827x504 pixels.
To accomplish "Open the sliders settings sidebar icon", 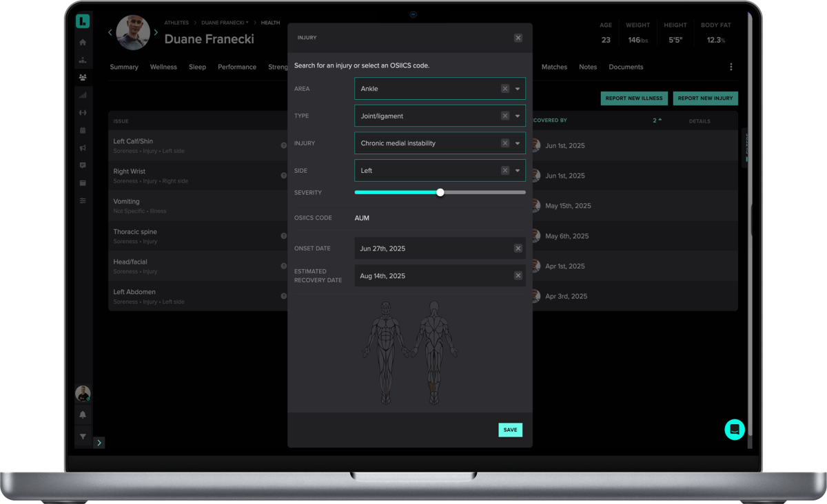I will [83, 200].
